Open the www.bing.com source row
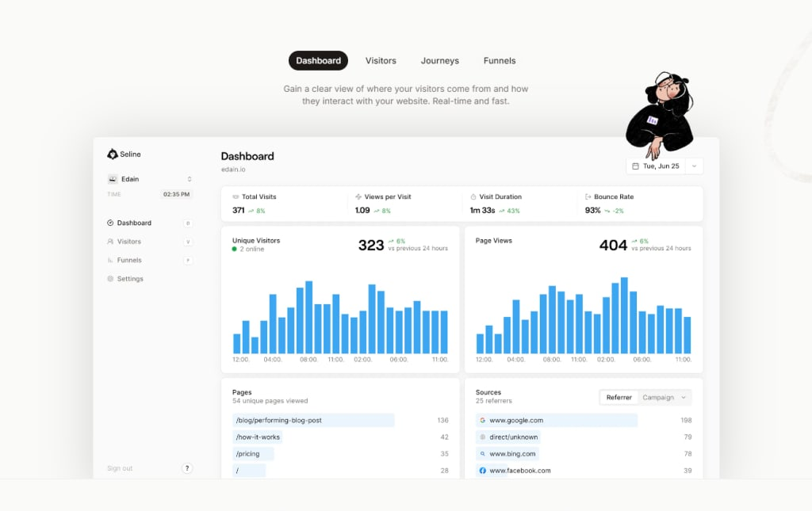This screenshot has width=812, height=511. [x=584, y=454]
